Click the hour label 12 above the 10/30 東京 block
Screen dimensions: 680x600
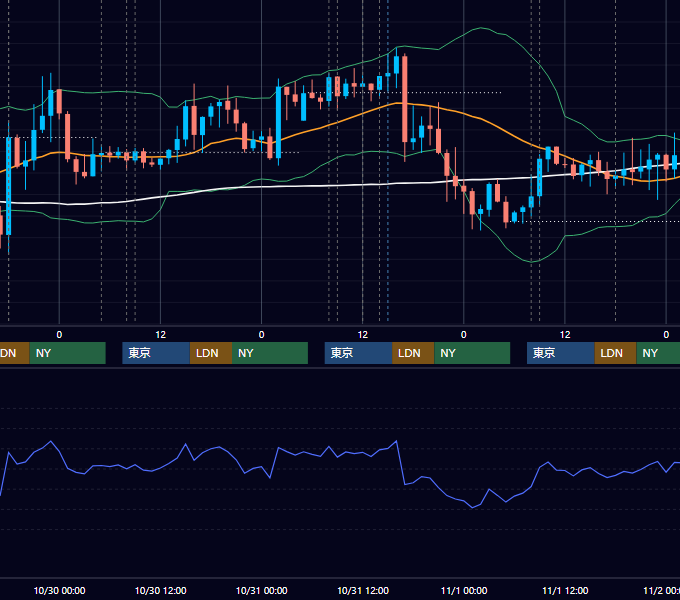[x=160, y=335]
